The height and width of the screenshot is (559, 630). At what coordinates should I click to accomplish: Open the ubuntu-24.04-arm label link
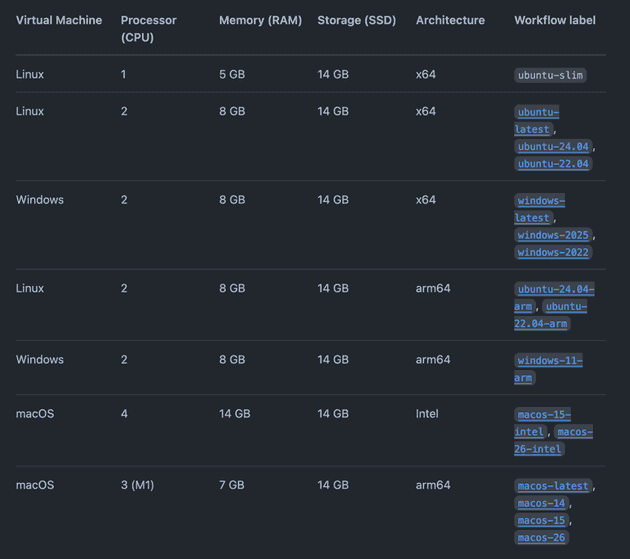(x=555, y=290)
